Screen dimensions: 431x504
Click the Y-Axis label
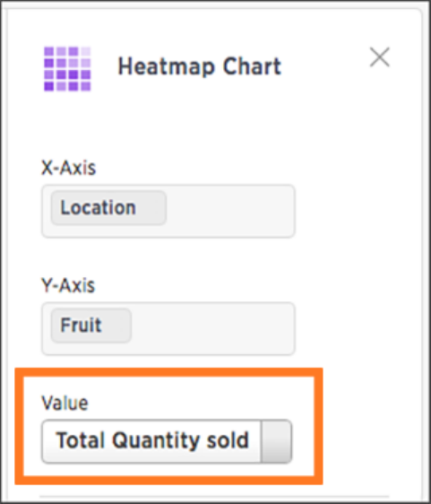(x=68, y=285)
